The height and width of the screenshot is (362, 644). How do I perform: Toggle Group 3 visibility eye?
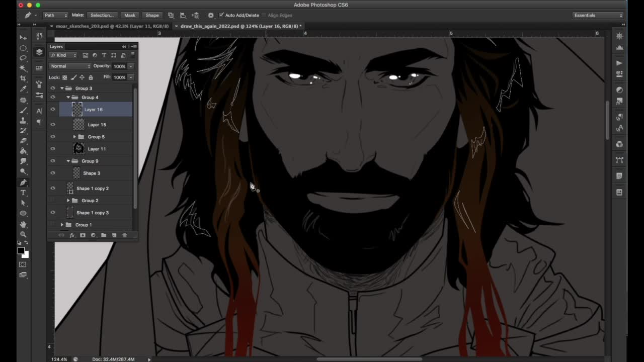pos(53,88)
